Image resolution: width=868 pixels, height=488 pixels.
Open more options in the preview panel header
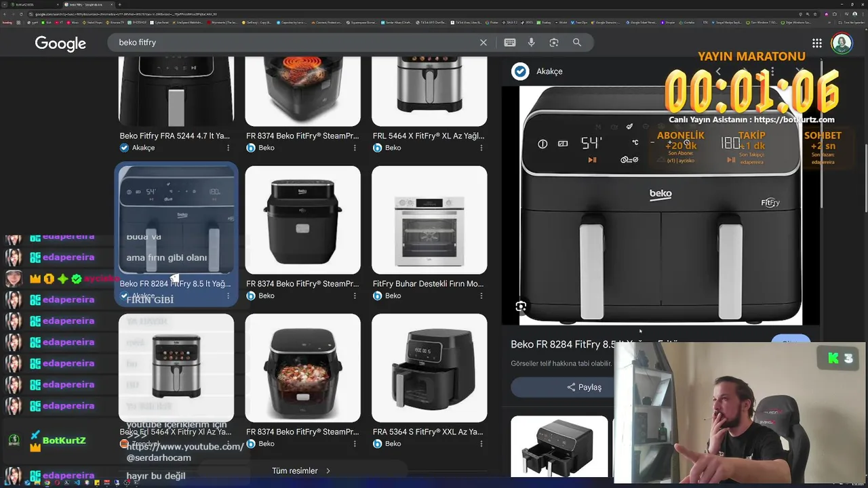coord(772,71)
